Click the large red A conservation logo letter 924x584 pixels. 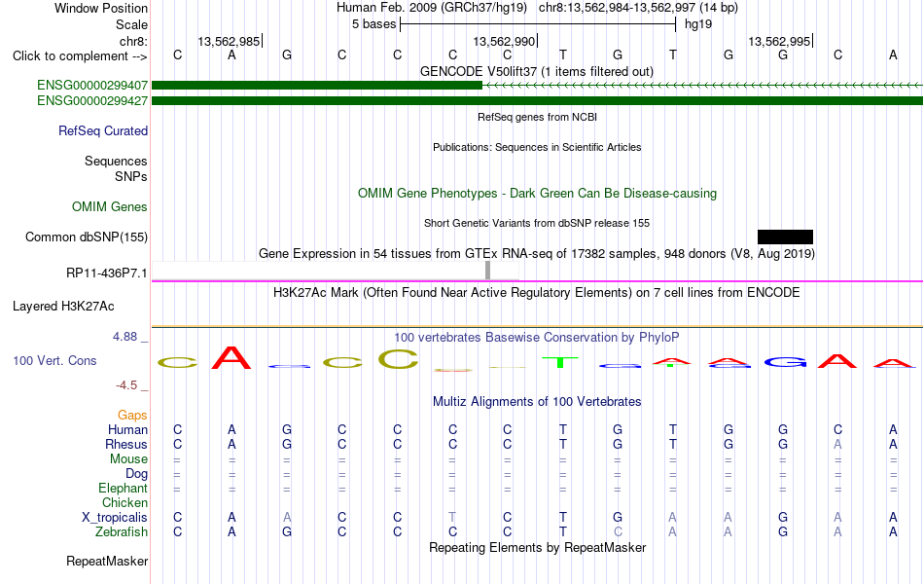pyautogui.click(x=231, y=357)
